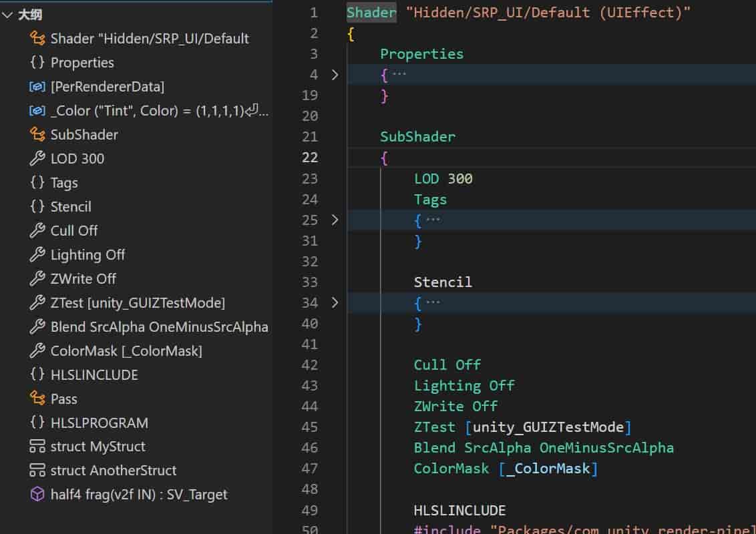Viewport: 756px width, 534px height.
Task: Click the struct icon for MyStruct
Action: click(37, 446)
